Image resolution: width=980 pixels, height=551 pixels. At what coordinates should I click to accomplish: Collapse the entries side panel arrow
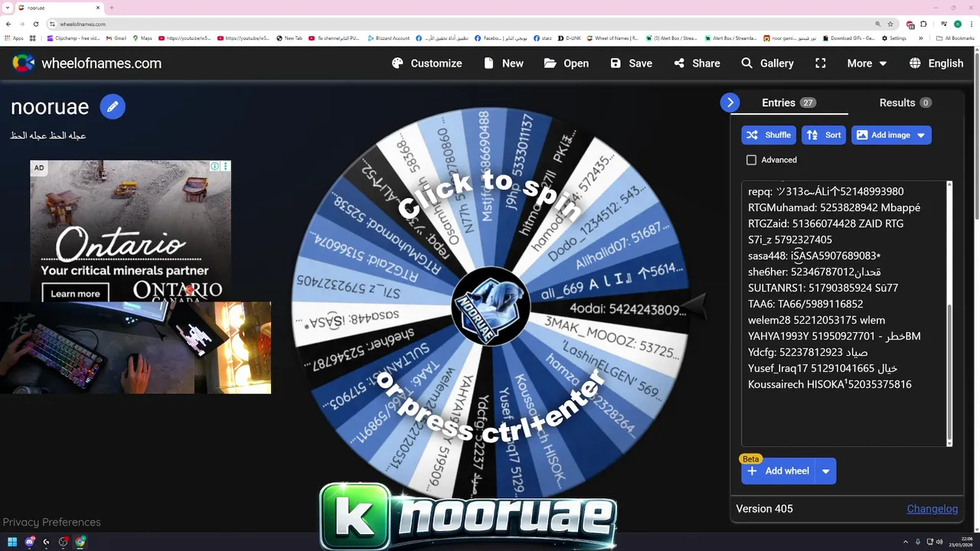730,103
